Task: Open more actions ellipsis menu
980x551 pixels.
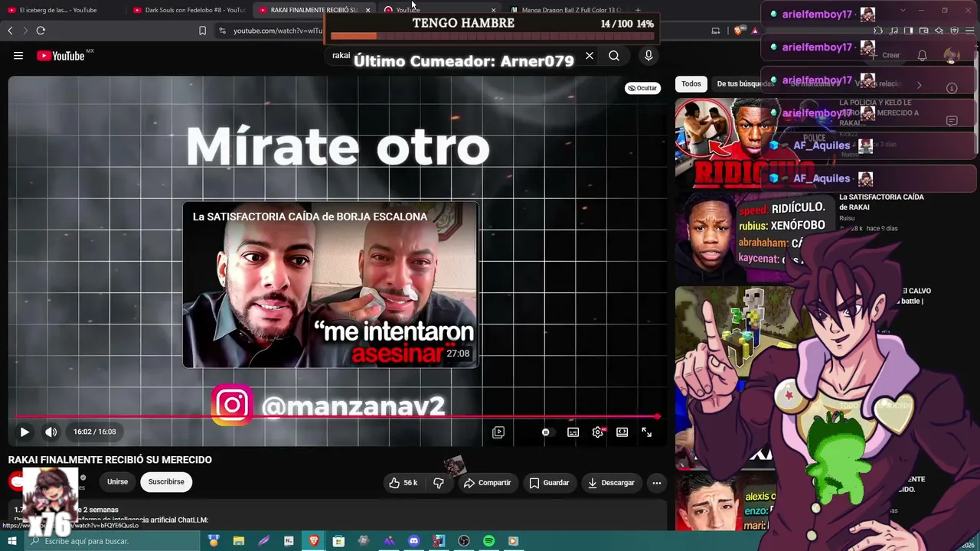Action: click(657, 483)
